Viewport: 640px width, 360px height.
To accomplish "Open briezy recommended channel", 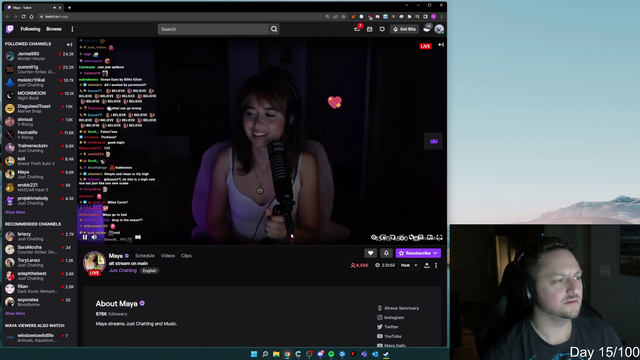I will [x=39, y=236].
